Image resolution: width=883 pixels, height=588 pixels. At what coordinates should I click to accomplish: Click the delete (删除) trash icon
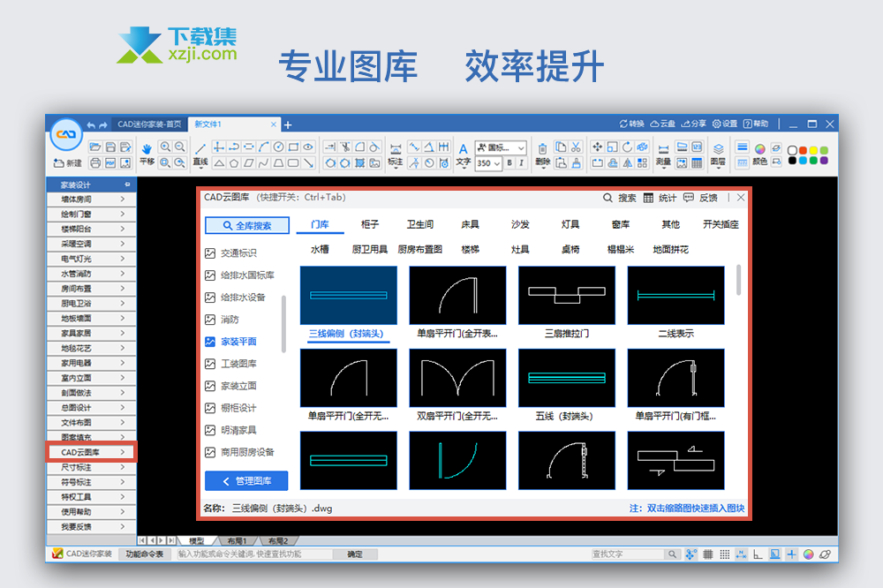pyautogui.click(x=542, y=148)
